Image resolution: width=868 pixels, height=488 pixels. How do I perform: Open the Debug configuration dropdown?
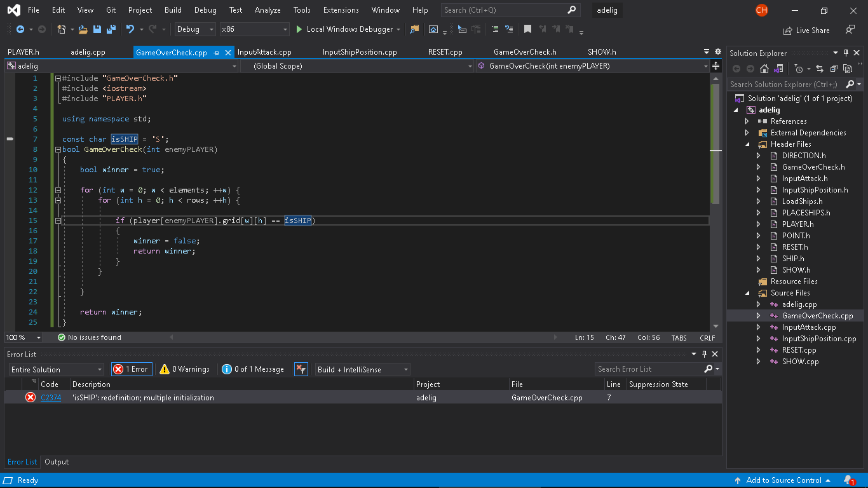(x=196, y=29)
